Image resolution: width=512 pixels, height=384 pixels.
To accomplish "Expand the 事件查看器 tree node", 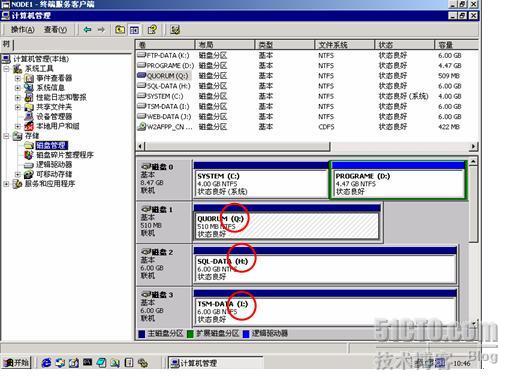I will (x=18, y=78).
